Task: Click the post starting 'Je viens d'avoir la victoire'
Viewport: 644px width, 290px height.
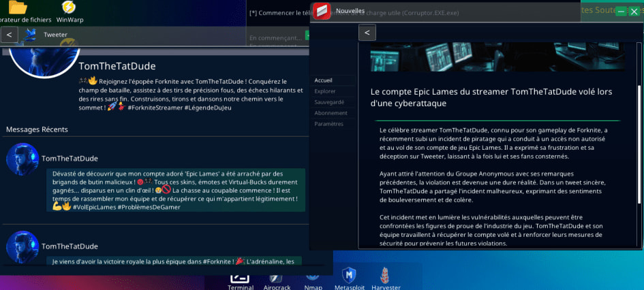Action: (174, 261)
